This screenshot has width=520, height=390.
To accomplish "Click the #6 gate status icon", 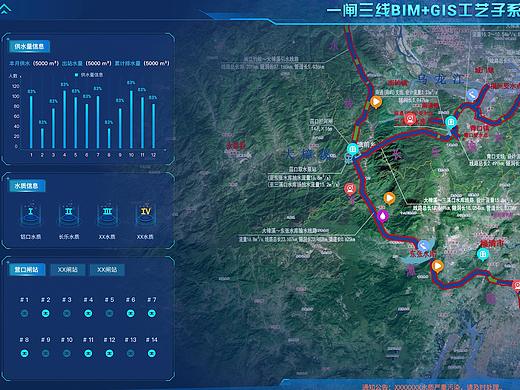I will [x=131, y=313].
